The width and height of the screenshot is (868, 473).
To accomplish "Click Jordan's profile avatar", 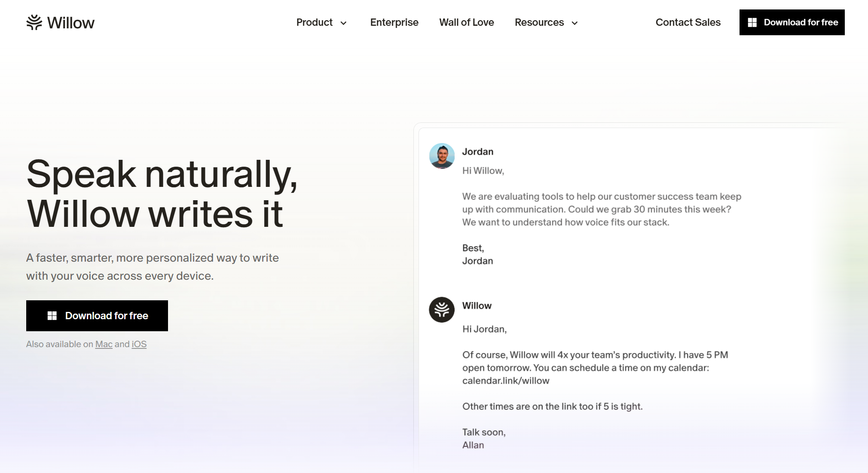I will pyautogui.click(x=442, y=156).
